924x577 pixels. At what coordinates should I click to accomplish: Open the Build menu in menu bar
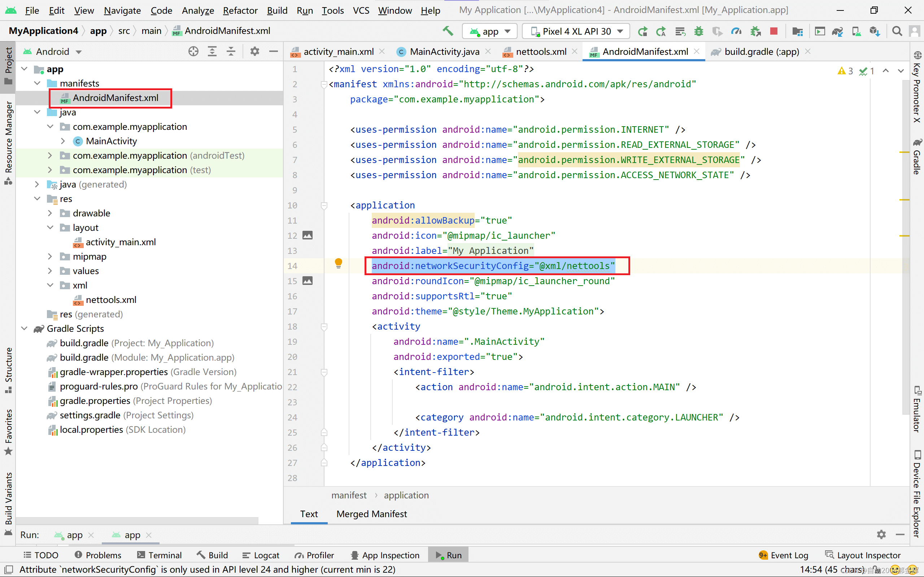pos(277,10)
